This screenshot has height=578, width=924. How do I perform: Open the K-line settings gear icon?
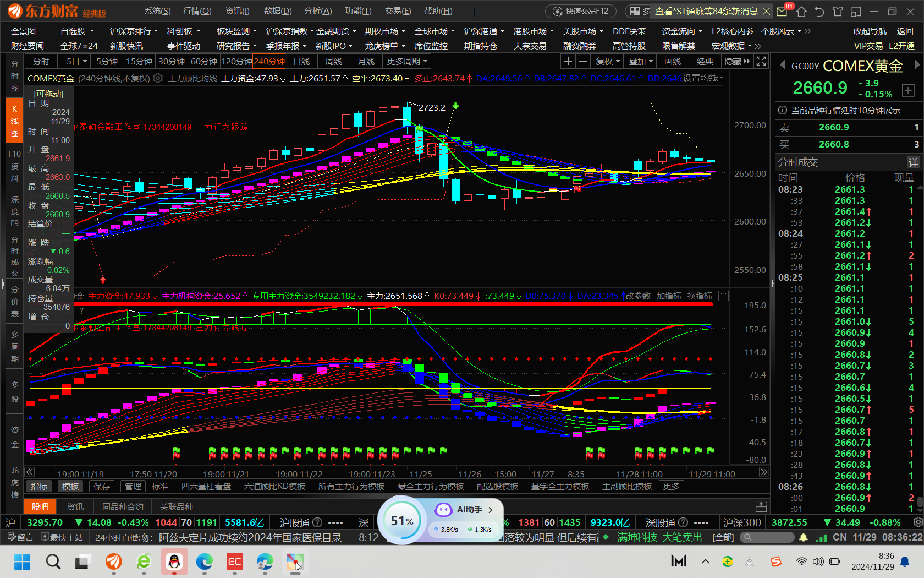pyautogui.click(x=158, y=78)
